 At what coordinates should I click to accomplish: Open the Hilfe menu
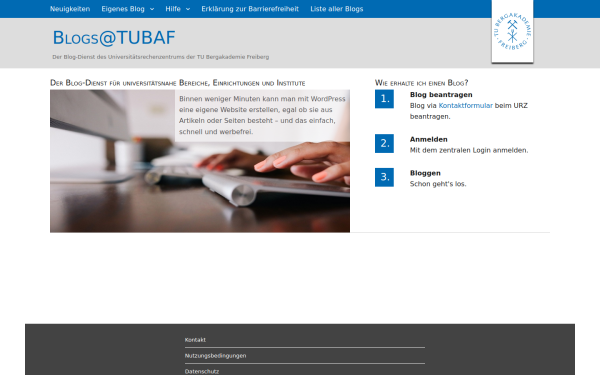(x=173, y=9)
